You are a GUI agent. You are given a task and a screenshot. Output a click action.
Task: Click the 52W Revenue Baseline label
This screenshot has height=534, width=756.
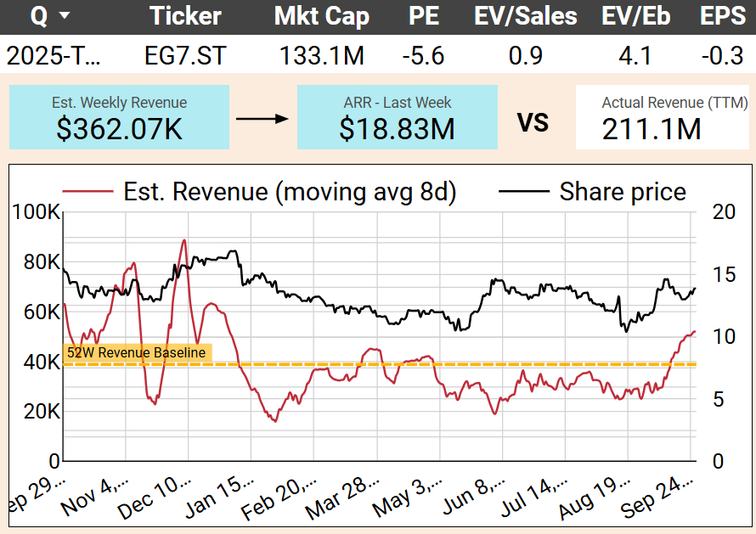click(137, 353)
